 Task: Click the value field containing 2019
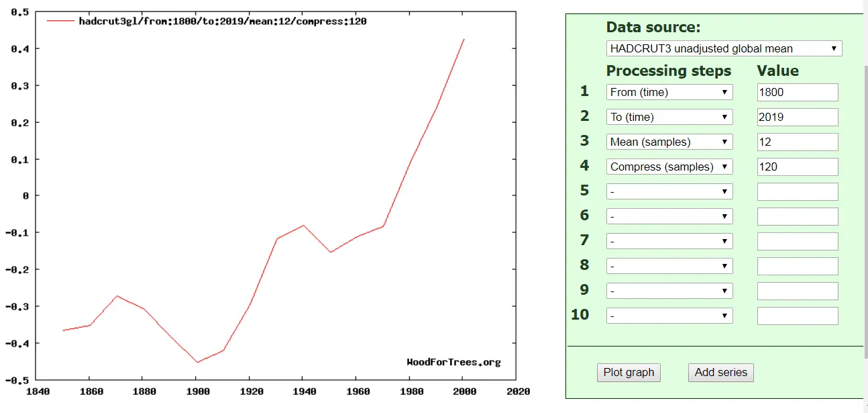click(x=797, y=117)
